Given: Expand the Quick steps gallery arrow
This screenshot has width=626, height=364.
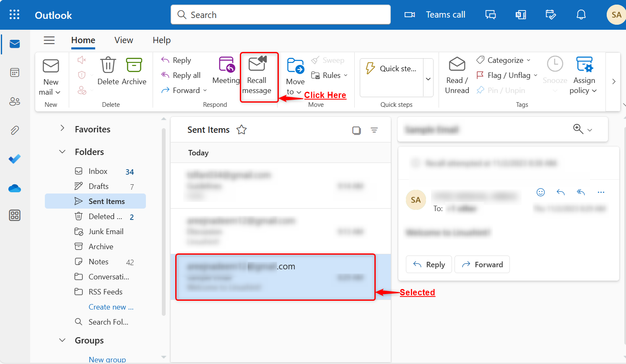Looking at the screenshot, I should 428,79.
